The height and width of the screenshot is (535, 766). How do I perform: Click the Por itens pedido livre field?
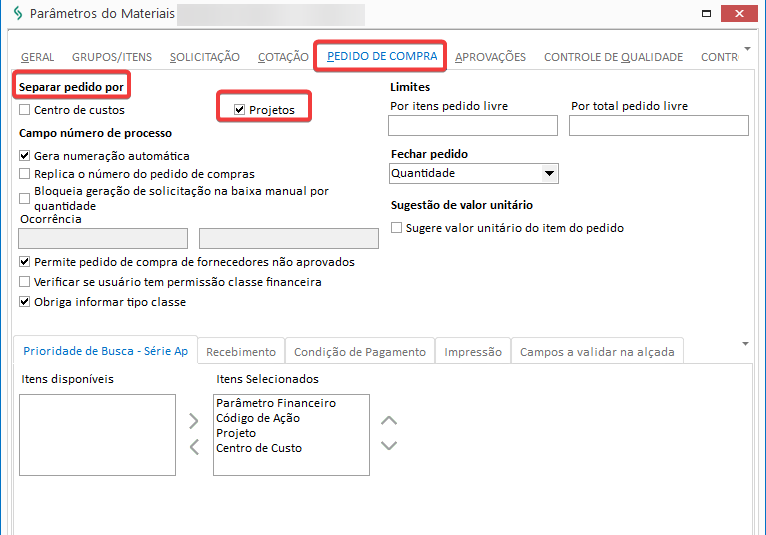point(472,125)
